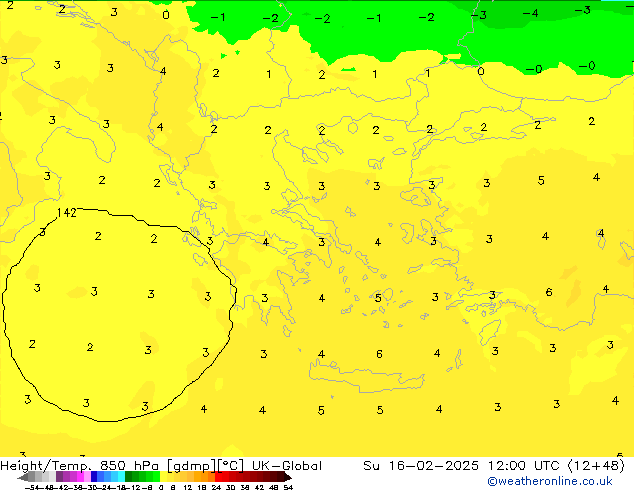Screen dimensions: 634x490
Task: Click the Su 16-02-2025 date text
Action: tap(421, 466)
